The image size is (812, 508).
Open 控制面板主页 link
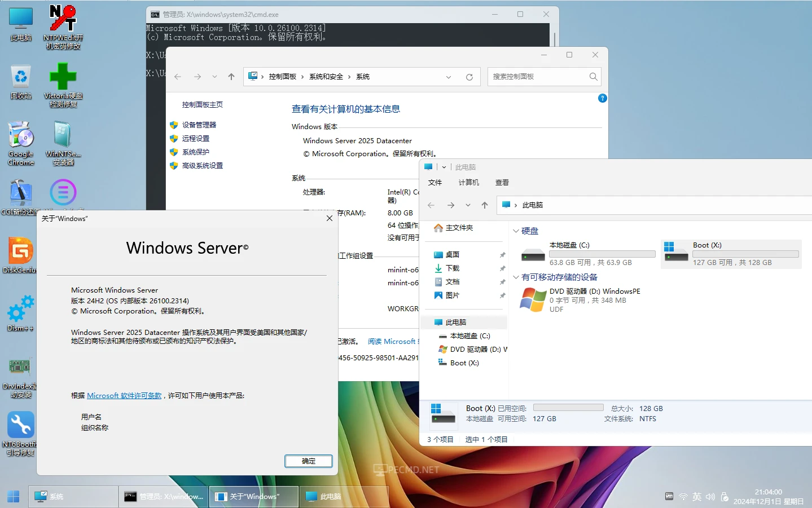tap(203, 105)
